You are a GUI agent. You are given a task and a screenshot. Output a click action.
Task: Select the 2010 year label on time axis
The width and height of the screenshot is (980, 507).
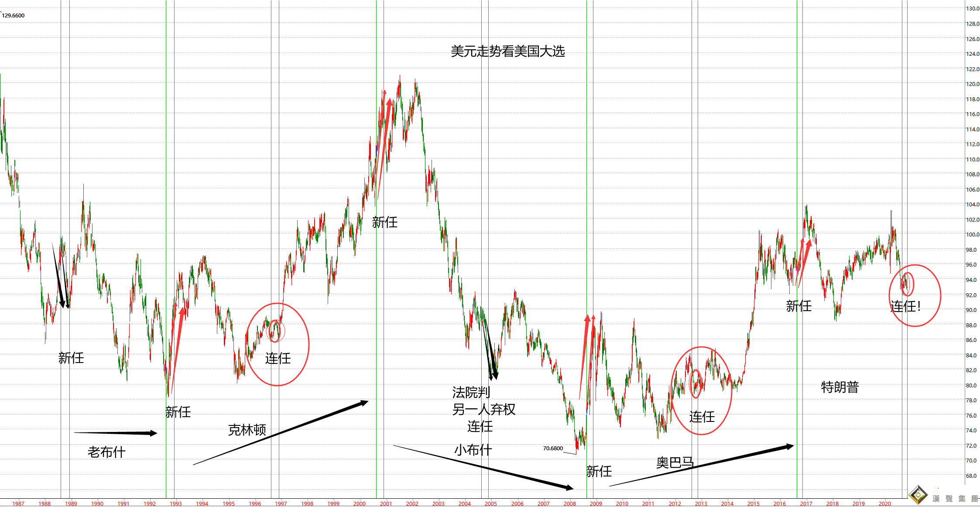[x=622, y=504]
